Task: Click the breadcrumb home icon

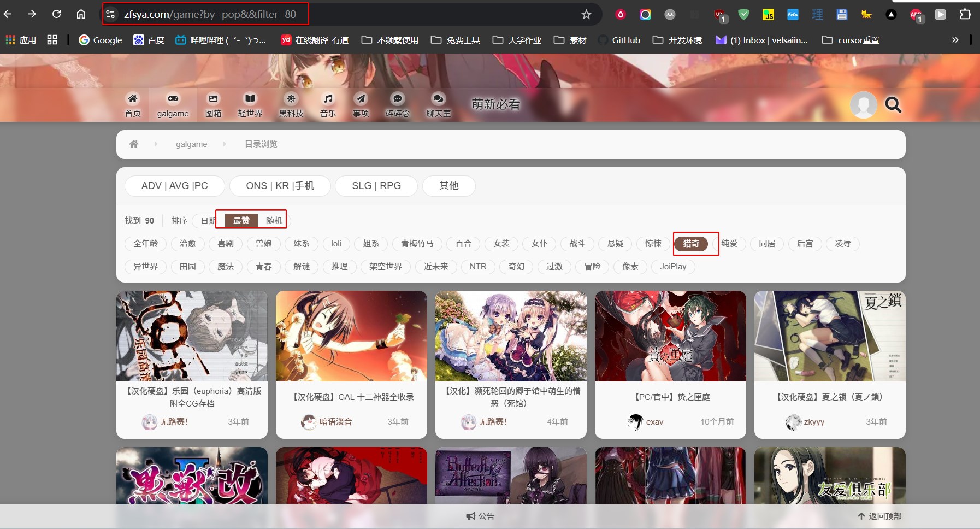Action: coord(134,144)
